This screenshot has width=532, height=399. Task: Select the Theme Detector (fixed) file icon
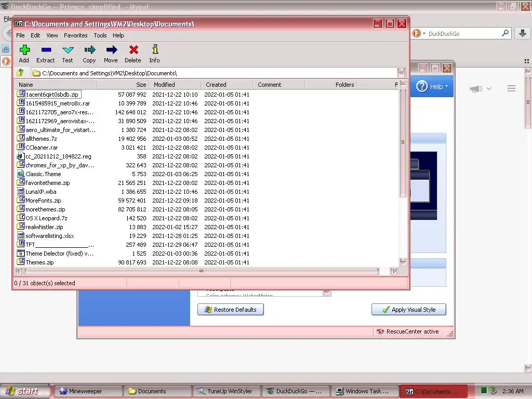21,253
